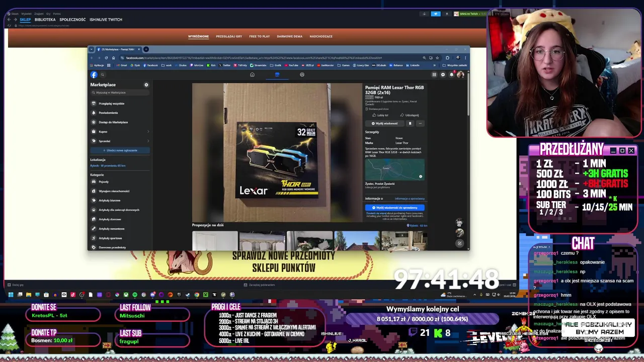Open listing more options ellipsis
This screenshot has width=644, height=362.
(420, 123)
